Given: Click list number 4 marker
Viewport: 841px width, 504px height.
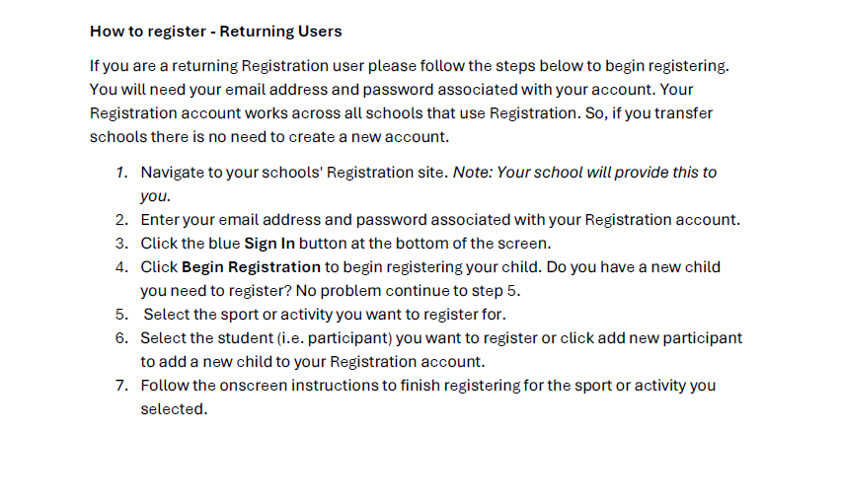Looking at the screenshot, I should [x=121, y=267].
